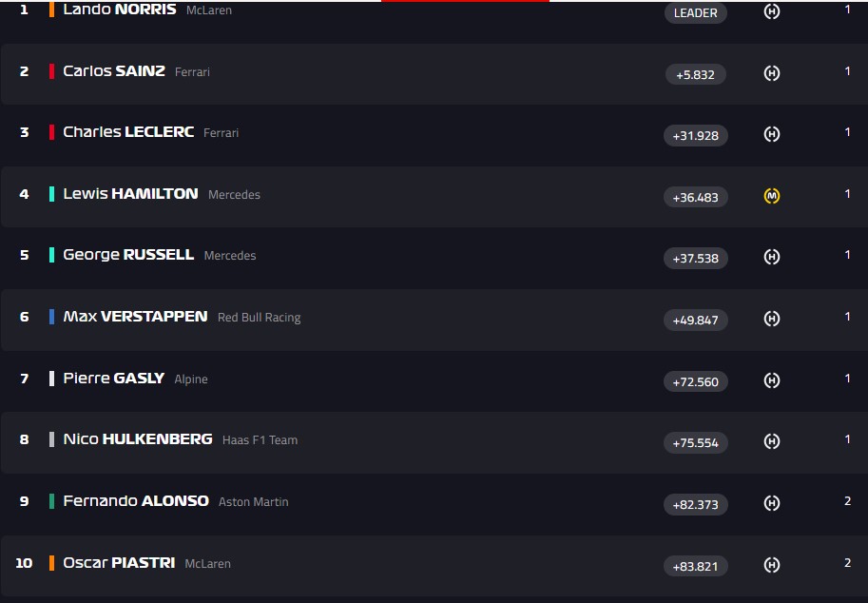Select George RUSSELL's name

(x=128, y=254)
